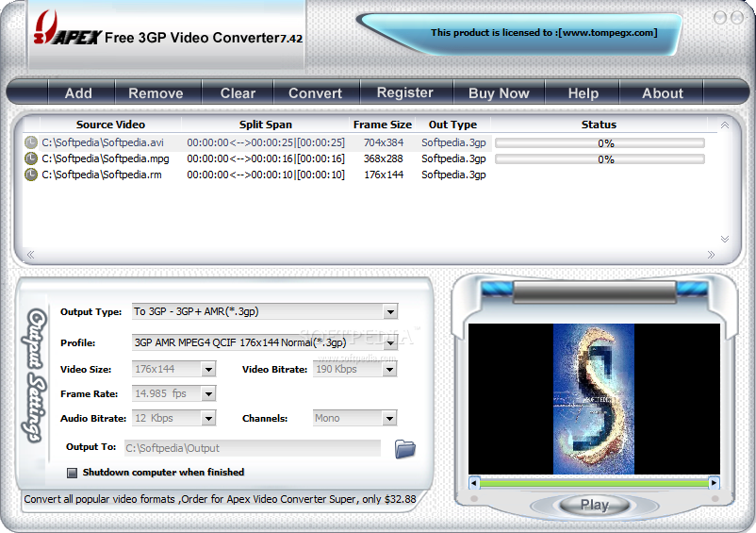Click Status column header
The width and height of the screenshot is (756, 533).
pyautogui.click(x=599, y=125)
